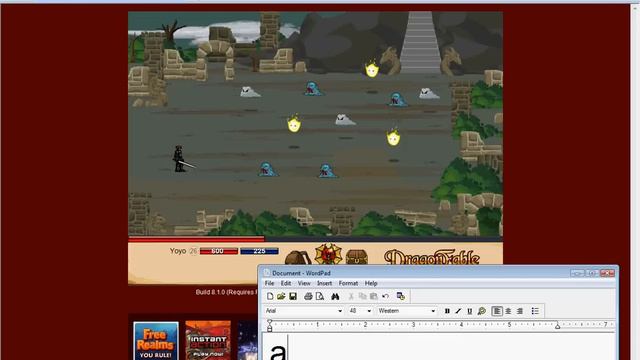Close the WordPad window

[x=607, y=273]
